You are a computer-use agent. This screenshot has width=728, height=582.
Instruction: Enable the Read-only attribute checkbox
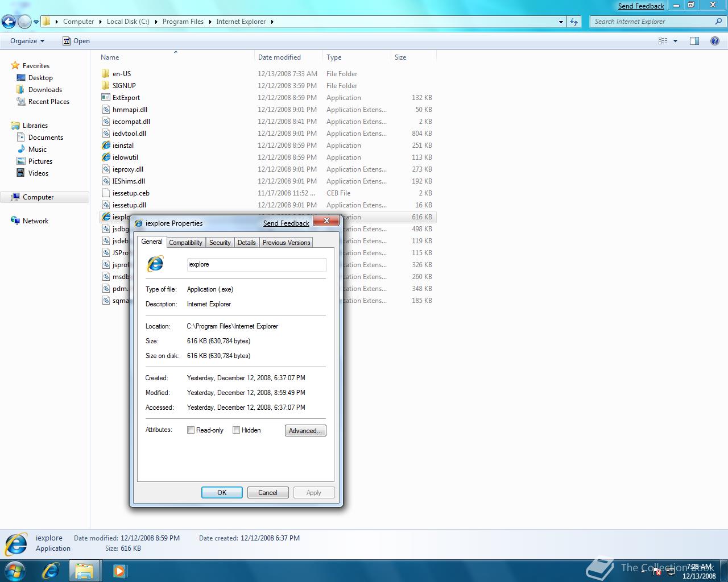pyautogui.click(x=191, y=430)
